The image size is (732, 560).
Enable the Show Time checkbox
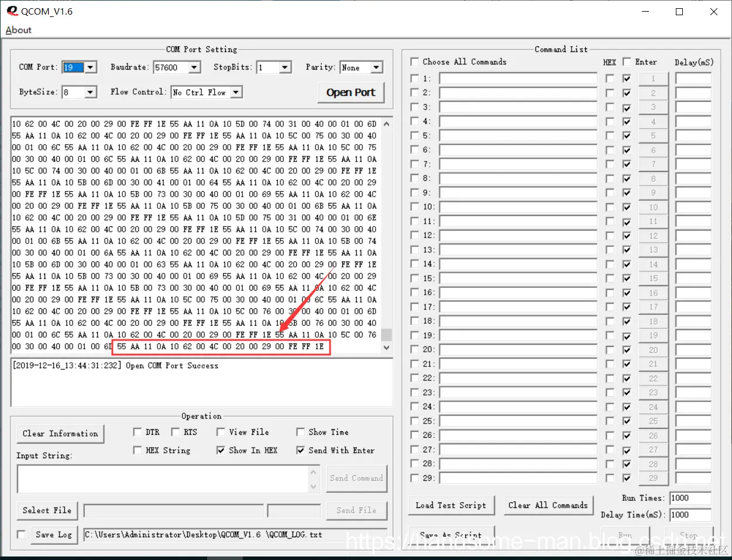coord(300,432)
